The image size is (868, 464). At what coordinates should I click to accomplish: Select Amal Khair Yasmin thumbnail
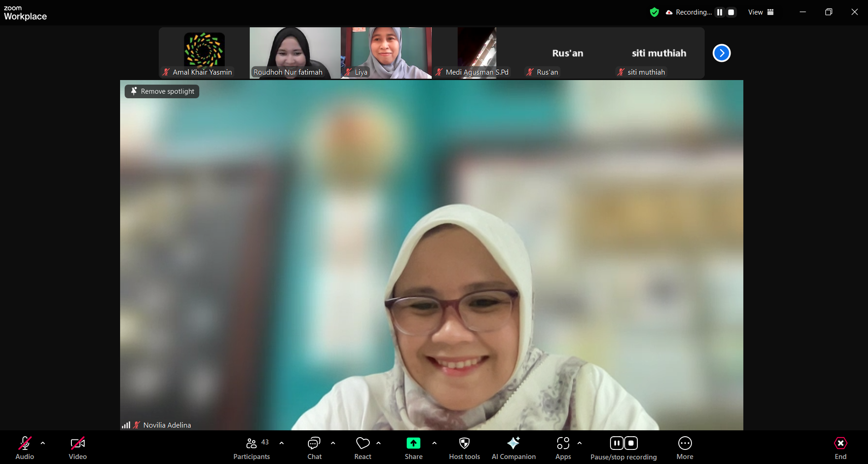pyautogui.click(x=204, y=53)
